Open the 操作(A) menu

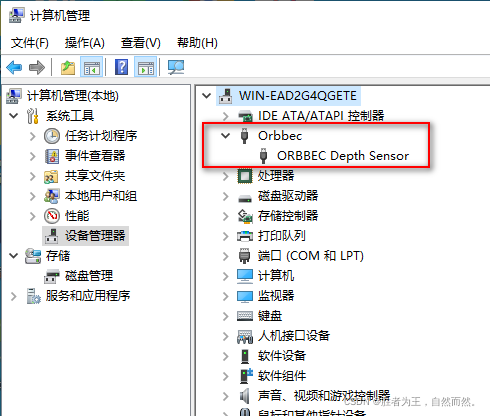pyautogui.click(x=85, y=43)
